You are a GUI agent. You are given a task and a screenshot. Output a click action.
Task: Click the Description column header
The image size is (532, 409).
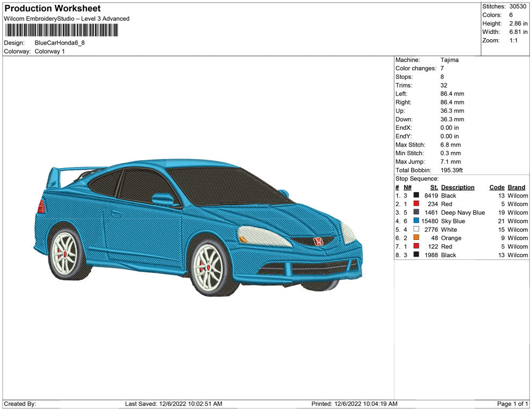[457, 187]
